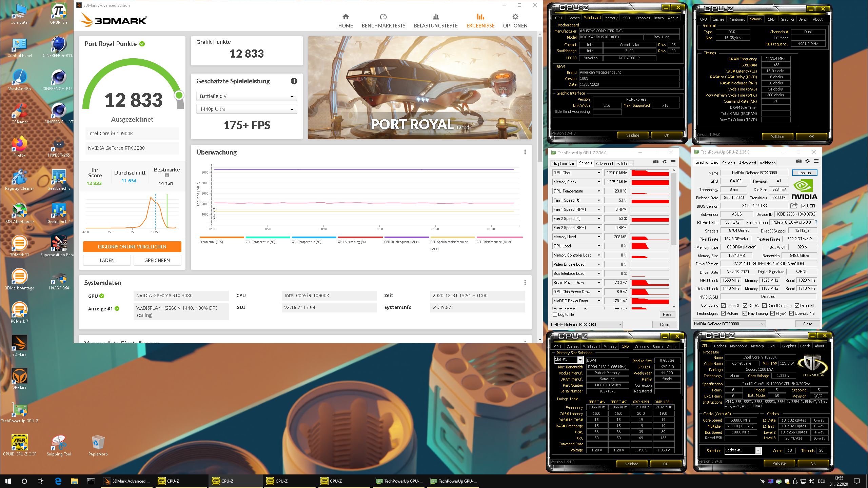Open Microsoft Edge from taskbar
This screenshot has height=488, width=868.
pos(58,481)
